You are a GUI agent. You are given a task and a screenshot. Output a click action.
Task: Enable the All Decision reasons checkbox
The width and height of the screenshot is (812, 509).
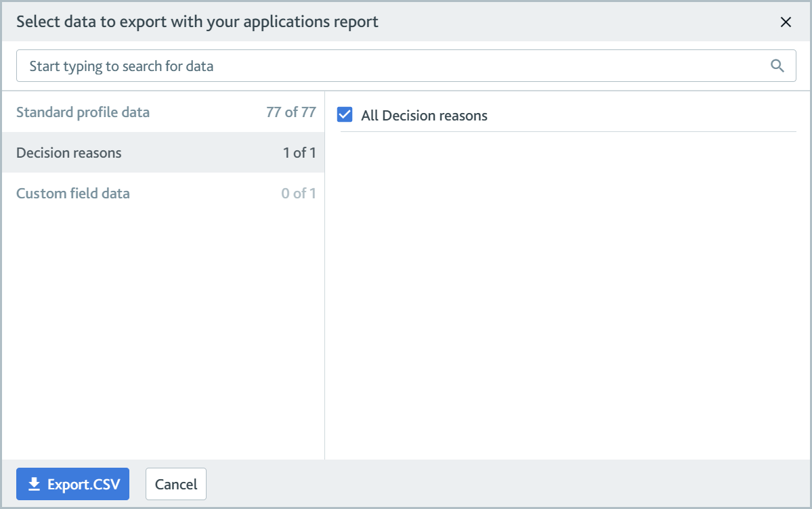tap(345, 114)
